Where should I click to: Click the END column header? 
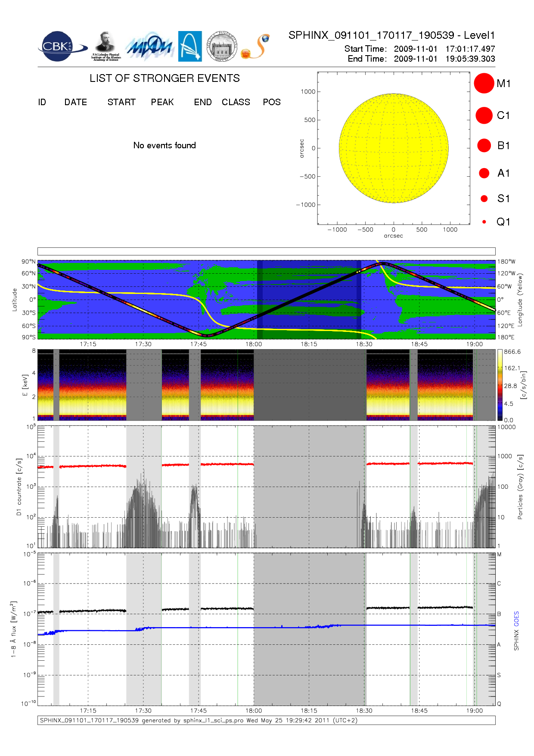tap(203, 102)
